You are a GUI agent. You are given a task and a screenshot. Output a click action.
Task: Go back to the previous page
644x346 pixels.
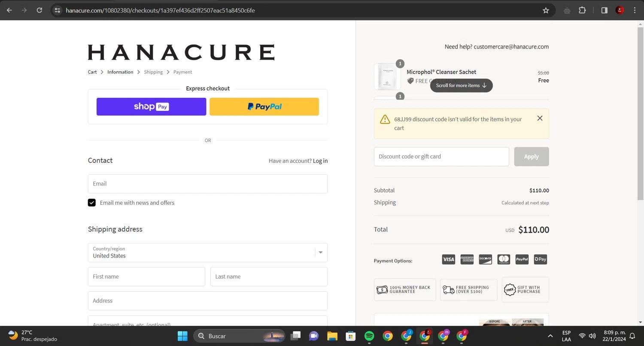click(x=9, y=10)
